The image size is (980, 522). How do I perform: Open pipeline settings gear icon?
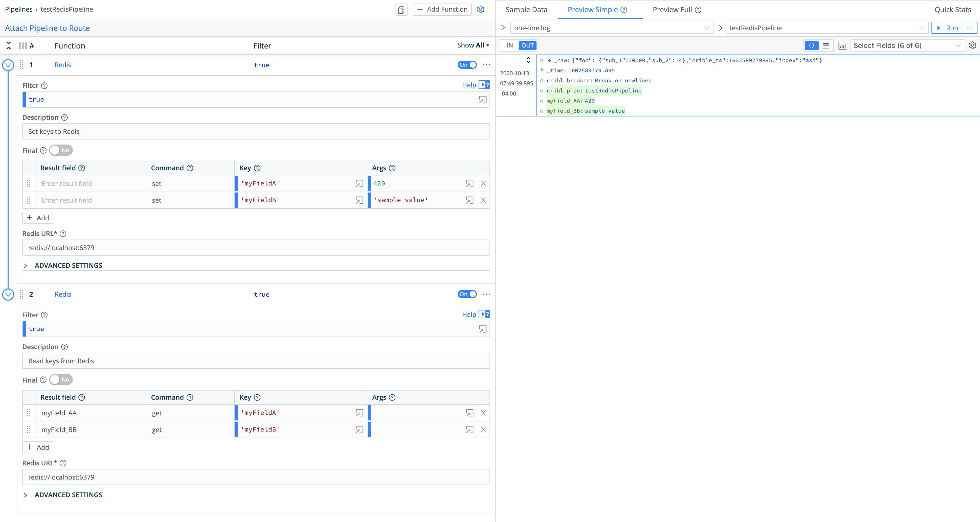pyautogui.click(x=480, y=10)
